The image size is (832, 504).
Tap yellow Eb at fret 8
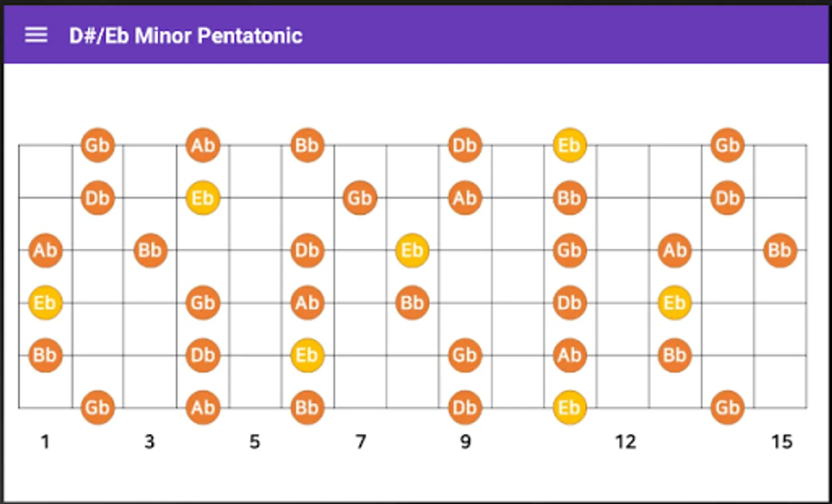click(412, 250)
